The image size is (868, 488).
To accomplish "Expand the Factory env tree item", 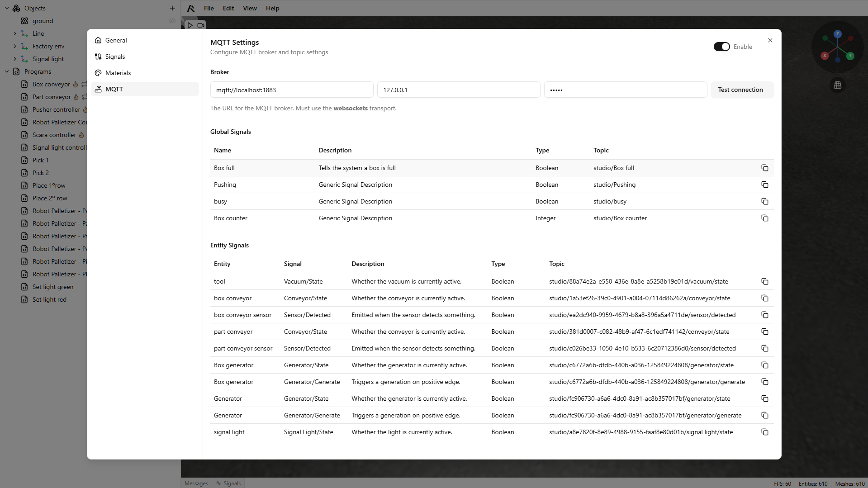I will [x=15, y=46].
